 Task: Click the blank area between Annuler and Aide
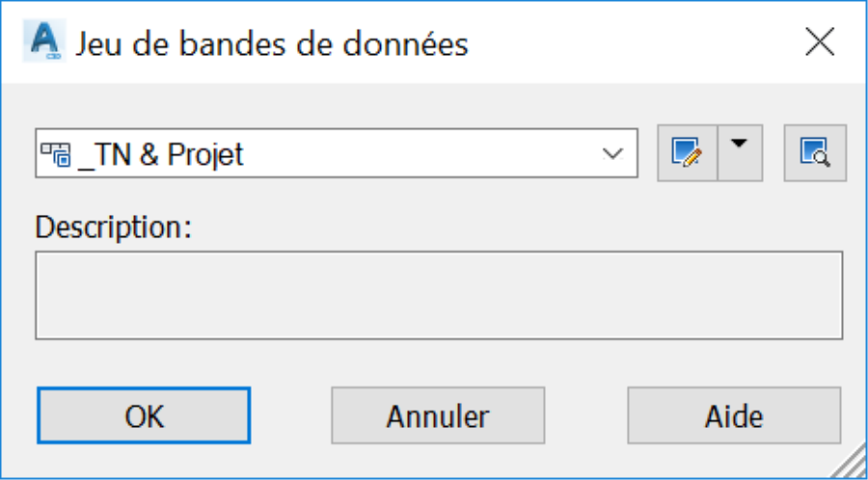tap(586, 415)
